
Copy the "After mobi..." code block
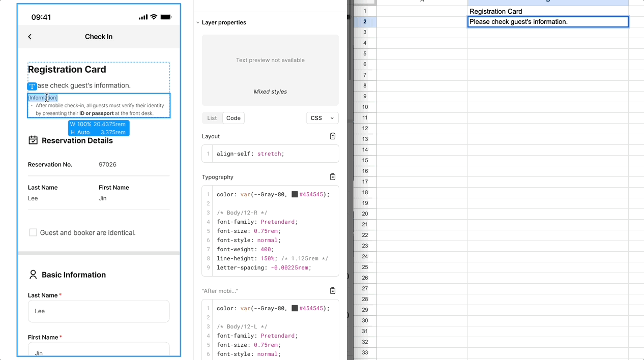(333, 291)
